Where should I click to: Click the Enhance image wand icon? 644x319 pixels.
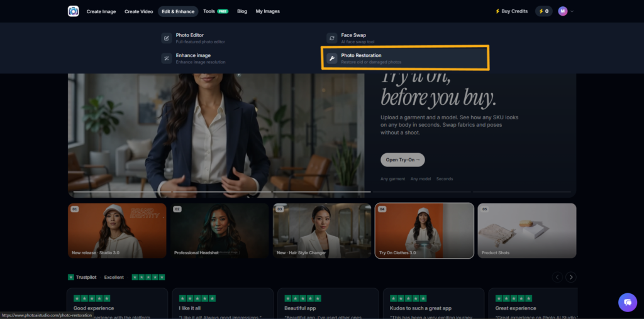pyautogui.click(x=166, y=58)
